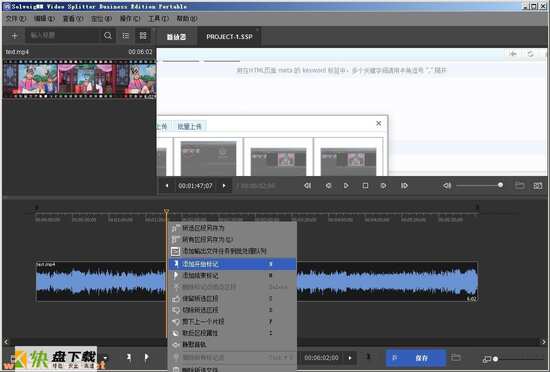Add begin marker icon in bottom toolbar
The image size is (550, 372).
[129, 357]
